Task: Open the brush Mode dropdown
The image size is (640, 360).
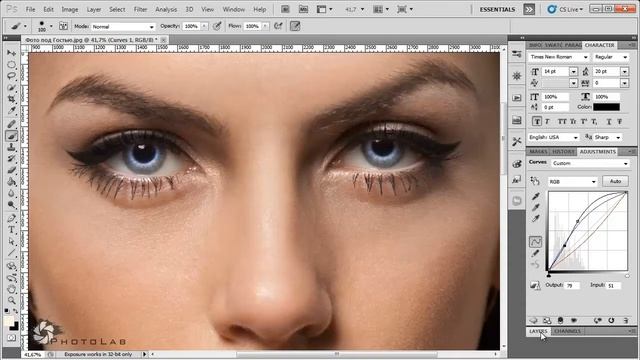Action: pos(123,27)
